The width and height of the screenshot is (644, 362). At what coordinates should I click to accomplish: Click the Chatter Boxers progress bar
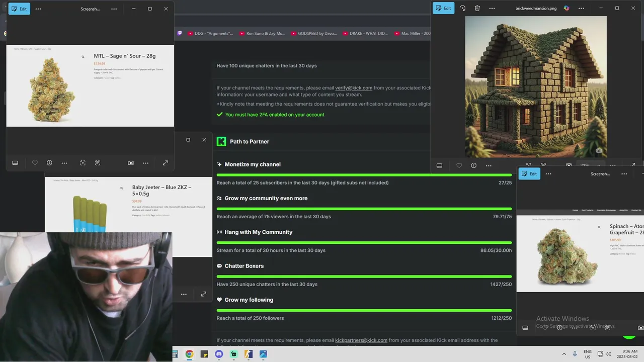coord(364,277)
